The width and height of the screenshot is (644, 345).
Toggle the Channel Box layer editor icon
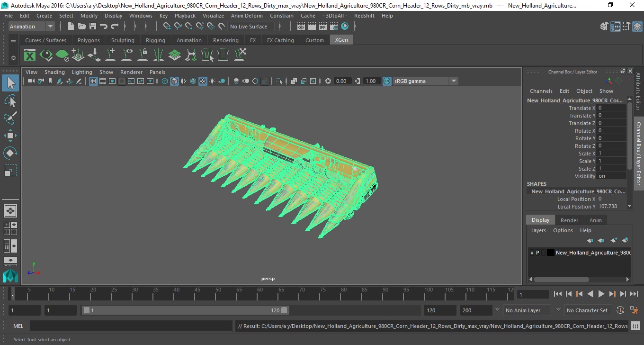coord(637,27)
